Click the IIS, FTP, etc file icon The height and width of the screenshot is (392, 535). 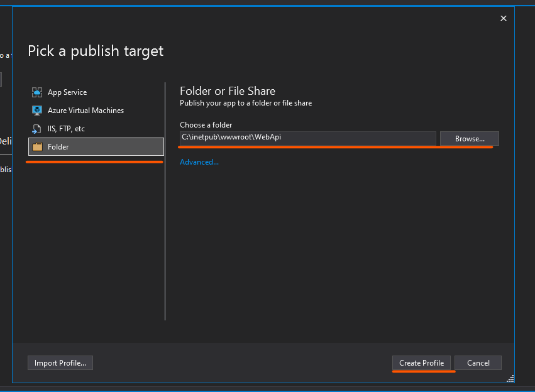[37, 129]
